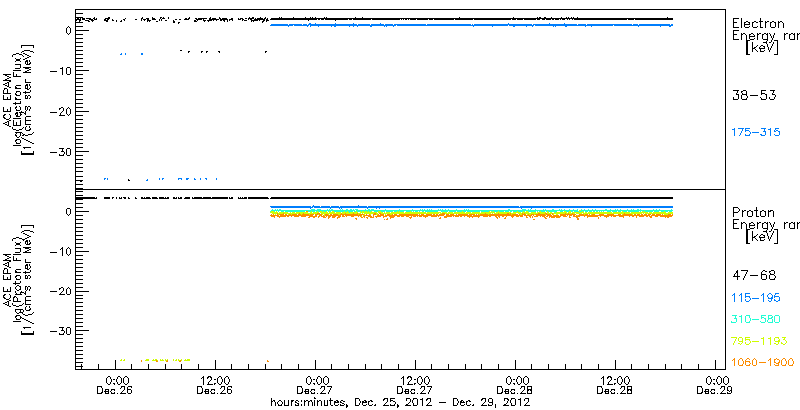Click the [keV] unit under Proton heading
Image resolution: width=800 pixels, height=410 pixels.
(762, 237)
